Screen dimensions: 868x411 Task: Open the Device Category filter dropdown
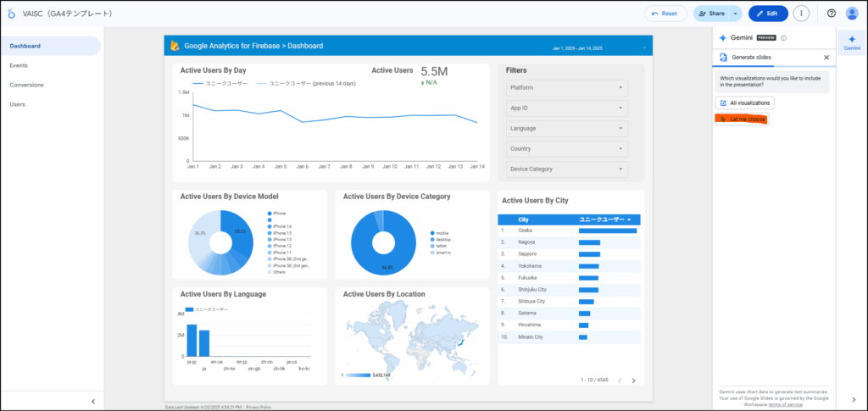pyautogui.click(x=567, y=169)
